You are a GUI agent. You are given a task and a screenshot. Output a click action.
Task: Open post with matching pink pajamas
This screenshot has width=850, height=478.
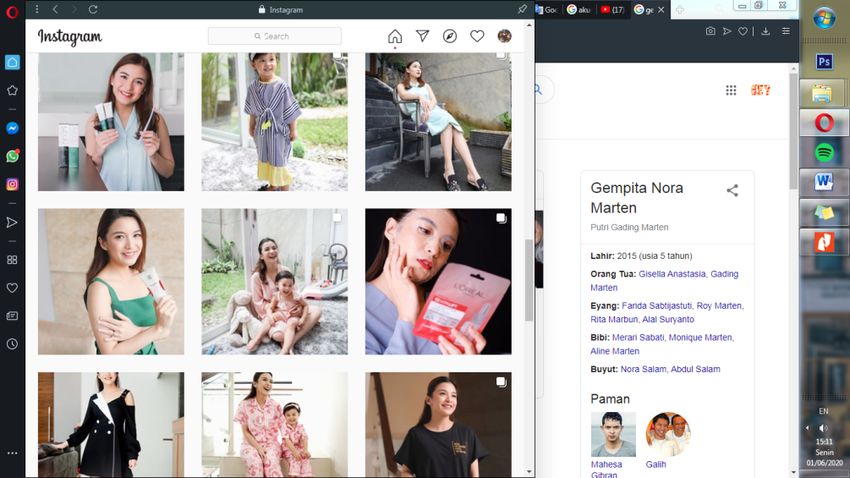click(275, 424)
